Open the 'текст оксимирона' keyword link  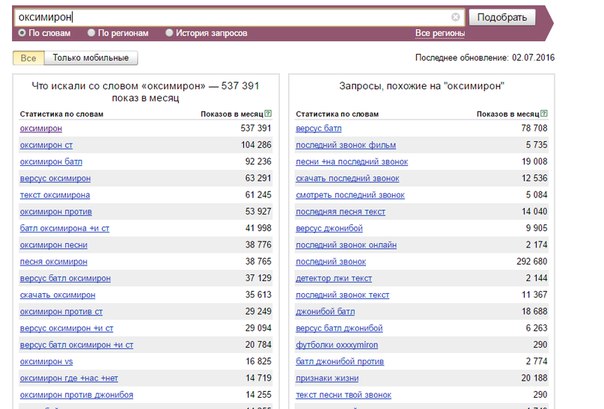[x=55, y=194]
